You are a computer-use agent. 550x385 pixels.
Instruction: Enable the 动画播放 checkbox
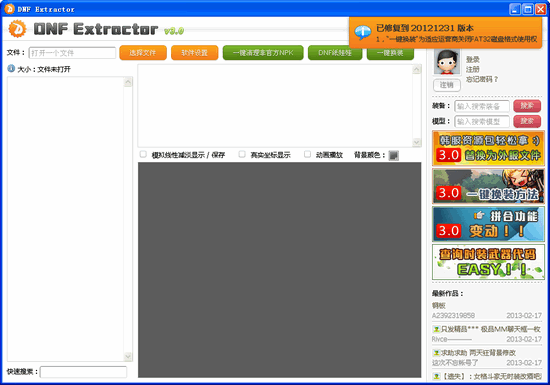307,154
